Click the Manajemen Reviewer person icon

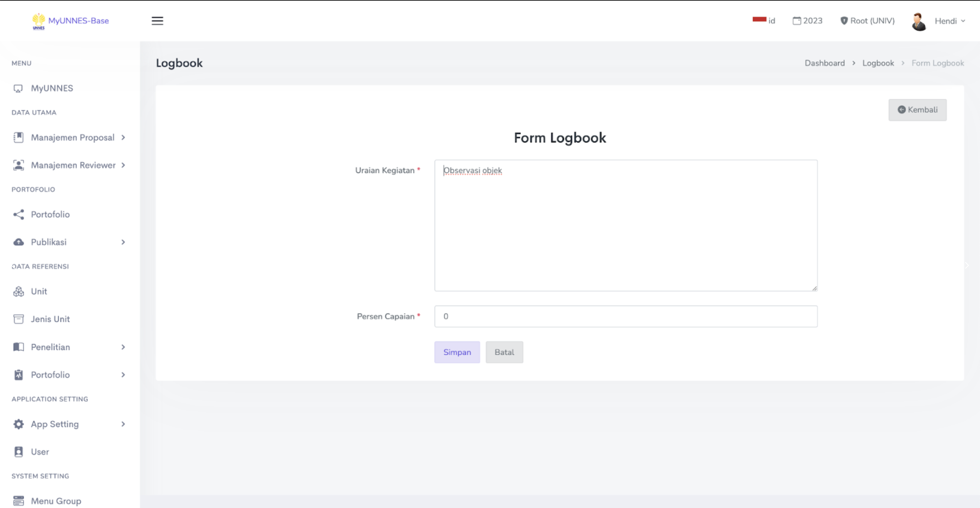[18, 165]
